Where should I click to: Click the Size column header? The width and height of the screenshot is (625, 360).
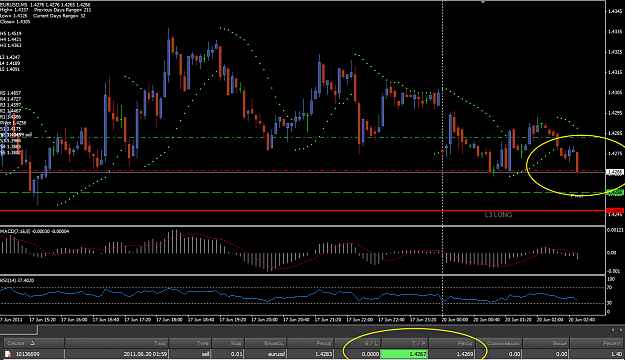coord(228,343)
